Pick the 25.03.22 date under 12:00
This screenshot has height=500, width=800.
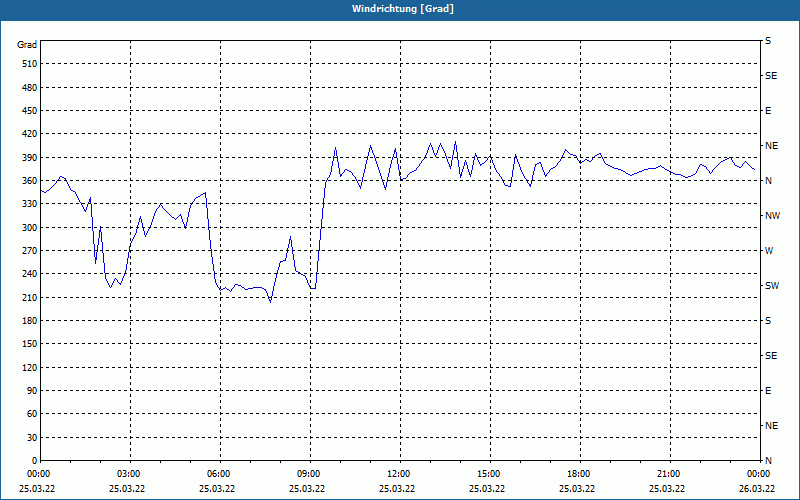[x=397, y=489]
